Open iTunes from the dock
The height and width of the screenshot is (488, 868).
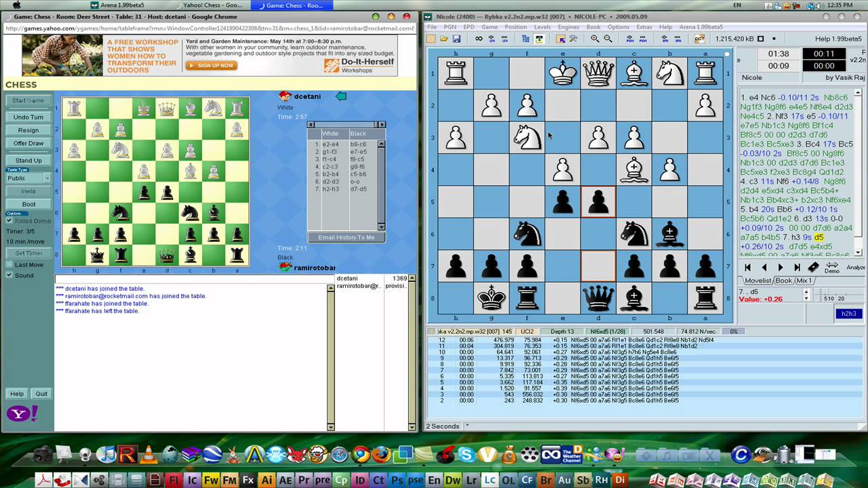pyautogui.click(x=106, y=454)
